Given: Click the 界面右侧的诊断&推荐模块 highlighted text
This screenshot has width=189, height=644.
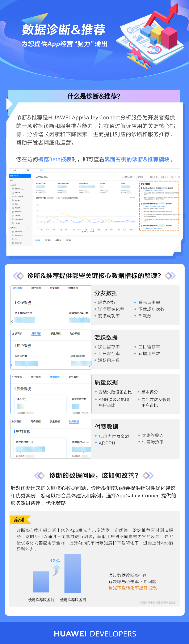Looking at the screenshot, I should pos(137,159).
